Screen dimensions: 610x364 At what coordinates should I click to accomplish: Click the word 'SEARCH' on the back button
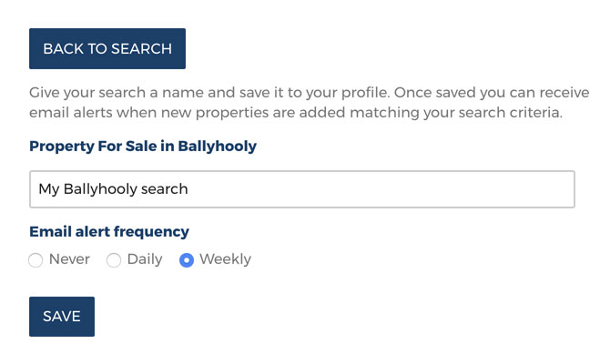(x=141, y=49)
